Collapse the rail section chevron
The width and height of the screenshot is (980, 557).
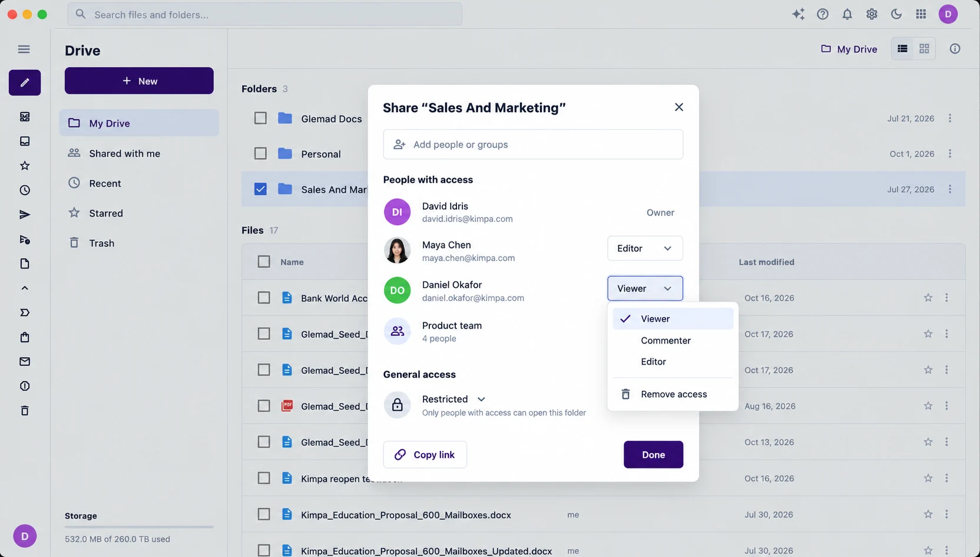25,288
